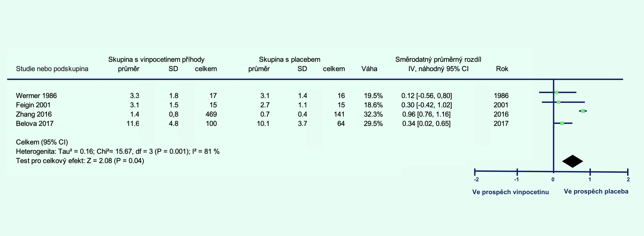Click the green square marker for Zhang 2016
The image size is (644, 236).
583,111
